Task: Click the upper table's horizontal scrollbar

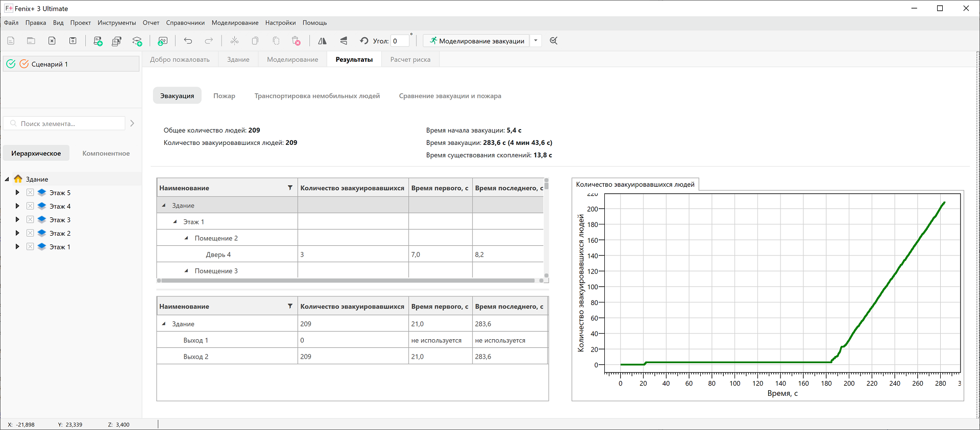Action: click(x=348, y=281)
